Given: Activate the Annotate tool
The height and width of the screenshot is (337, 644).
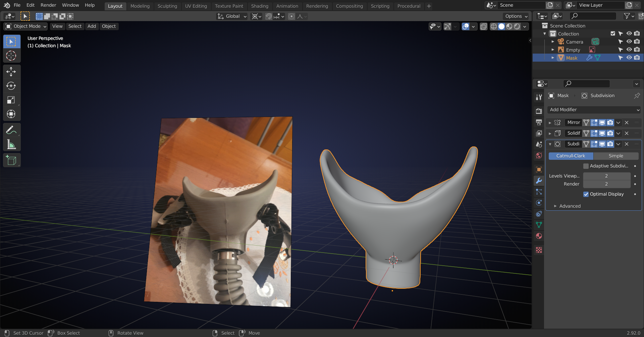Looking at the screenshot, I should (11, 130).
